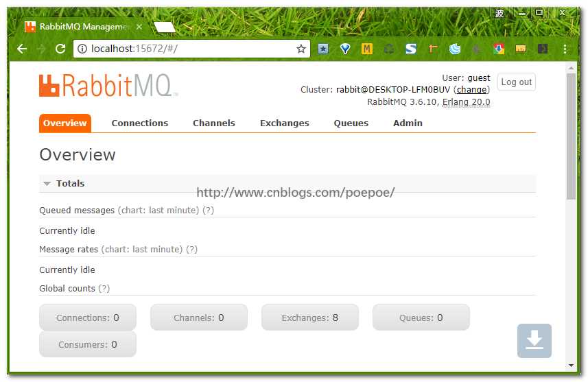Click the site info icon in address bar

tap(82, 49)
